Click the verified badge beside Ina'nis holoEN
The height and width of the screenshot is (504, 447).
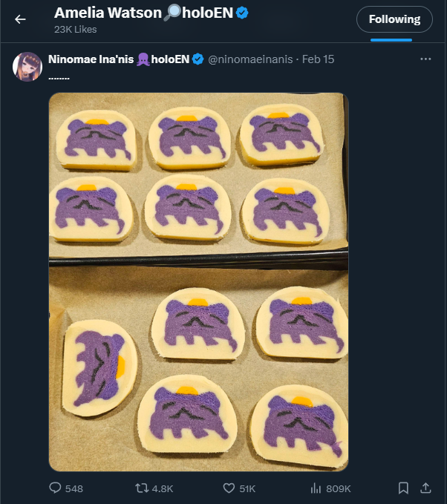198,59
